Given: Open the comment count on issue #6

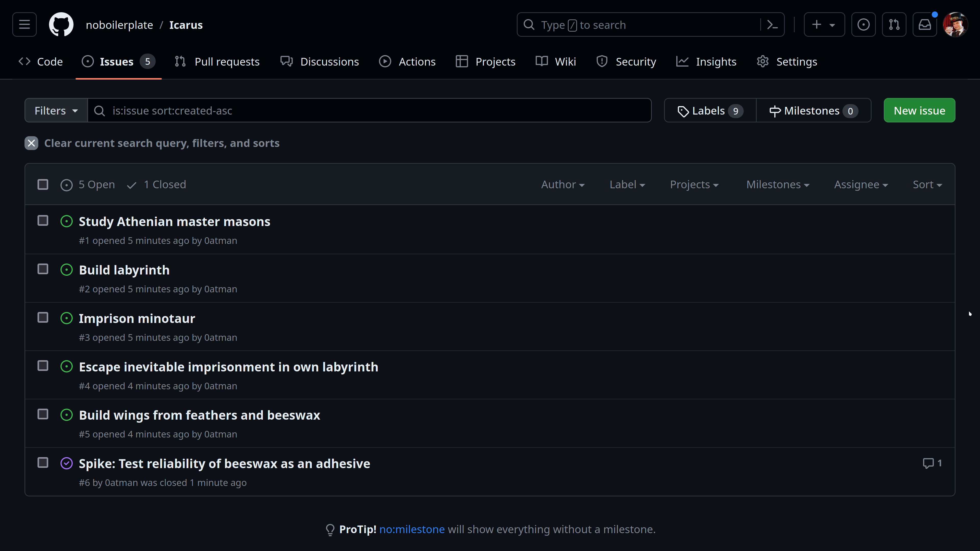Looking at the screenshot, I should click(932, 463).
